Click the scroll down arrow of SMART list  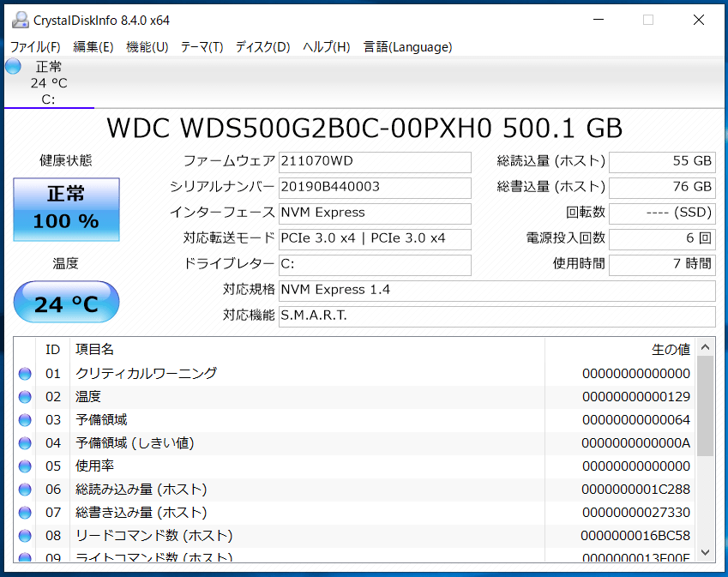pyautogui.click(x=705, y=552)
